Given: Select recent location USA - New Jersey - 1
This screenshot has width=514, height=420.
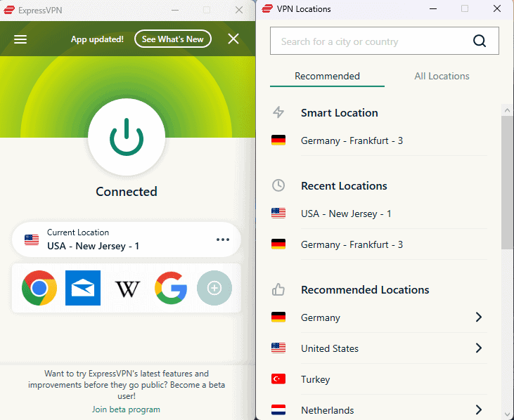Looking at the screenshot, I should pyautogui.click(x=379, y=214).
